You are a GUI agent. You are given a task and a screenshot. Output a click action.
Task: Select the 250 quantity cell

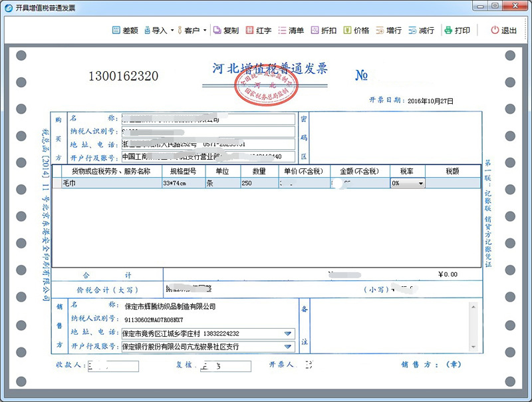(259, 183)
